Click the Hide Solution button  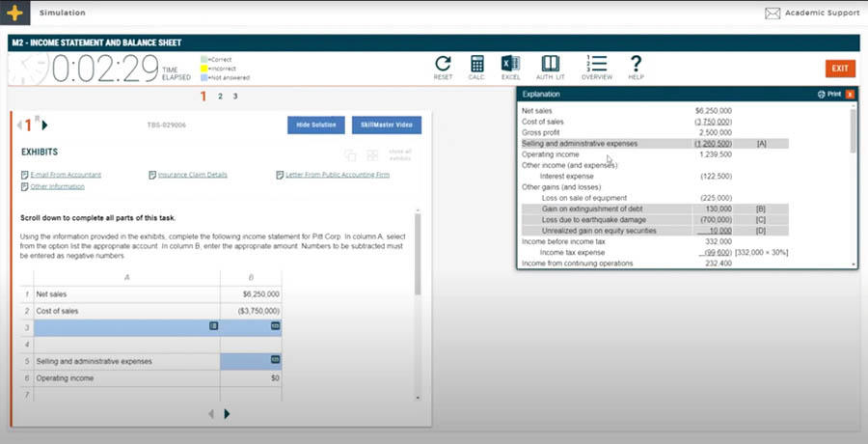click(316, 125)
